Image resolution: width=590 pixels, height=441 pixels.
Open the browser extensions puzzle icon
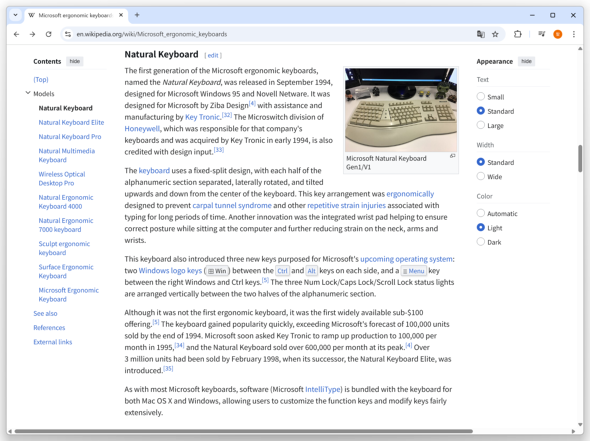click(517, 34)
